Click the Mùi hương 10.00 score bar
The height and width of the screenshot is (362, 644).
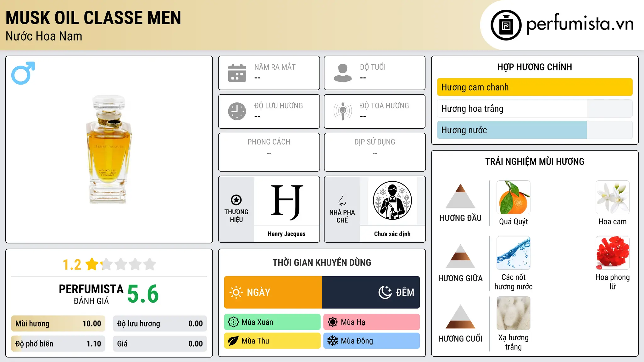coord(58,324)
